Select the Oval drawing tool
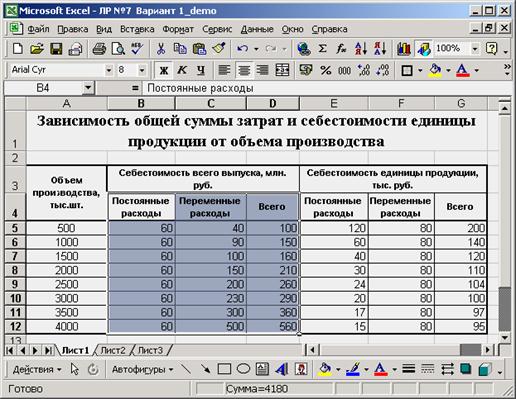Screen dimensions: 516x399 click(x=243, y=369)
